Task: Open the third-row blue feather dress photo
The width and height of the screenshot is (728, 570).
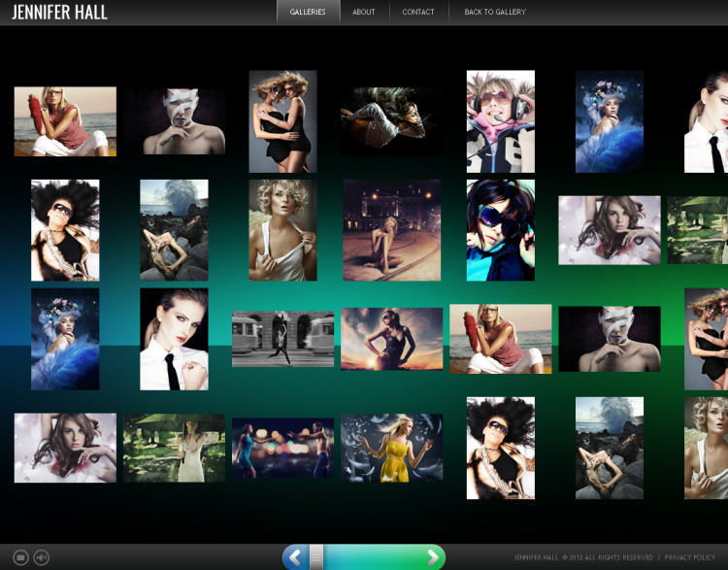Action: [x=65, y=339]
